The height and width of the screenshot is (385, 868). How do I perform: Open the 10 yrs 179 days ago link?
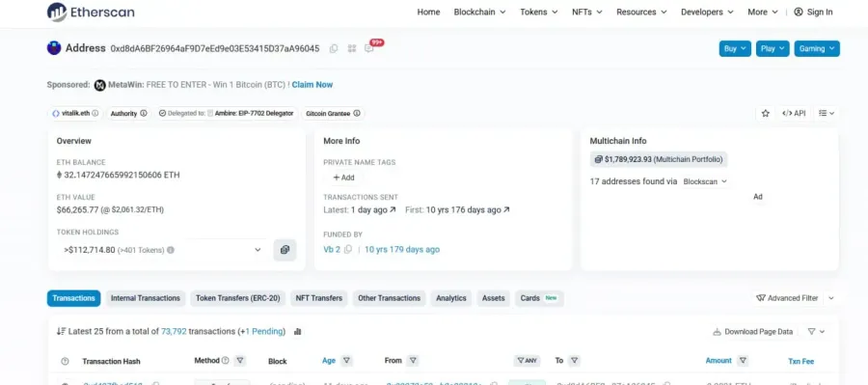click(402, 250)
